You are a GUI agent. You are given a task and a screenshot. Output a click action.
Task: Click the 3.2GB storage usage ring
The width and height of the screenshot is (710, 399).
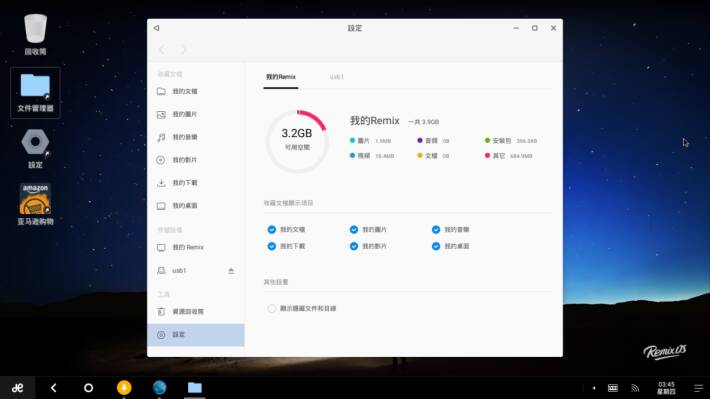pyautogui.click(x=297, y=141)
